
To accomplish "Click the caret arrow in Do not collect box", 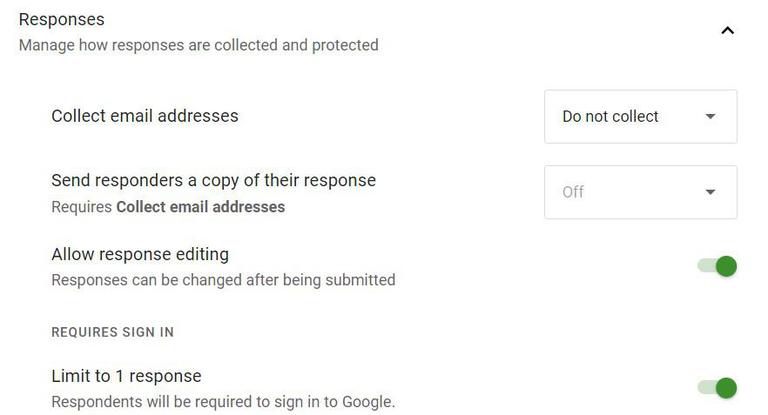I will coord(710,116).
